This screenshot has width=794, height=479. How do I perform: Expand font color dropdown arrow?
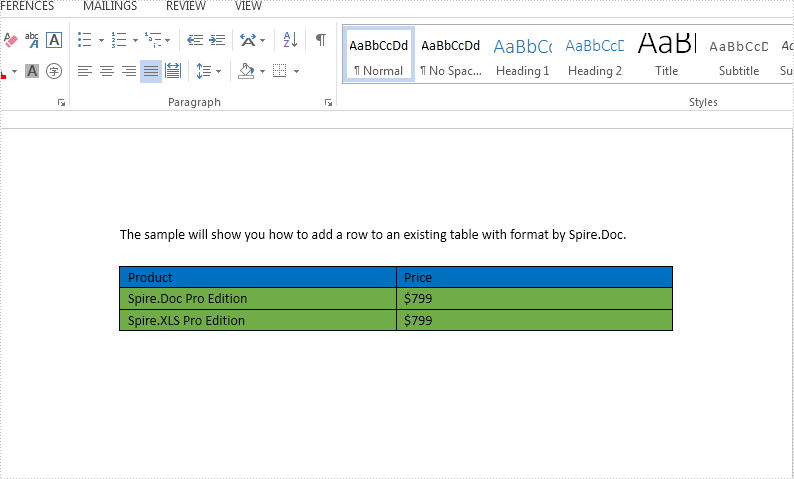(14, 71)
